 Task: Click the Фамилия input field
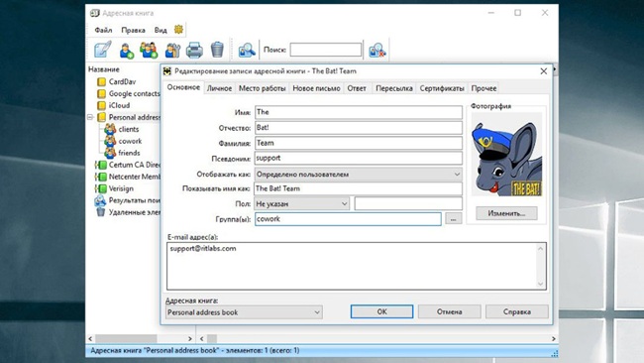click(358, 143)
